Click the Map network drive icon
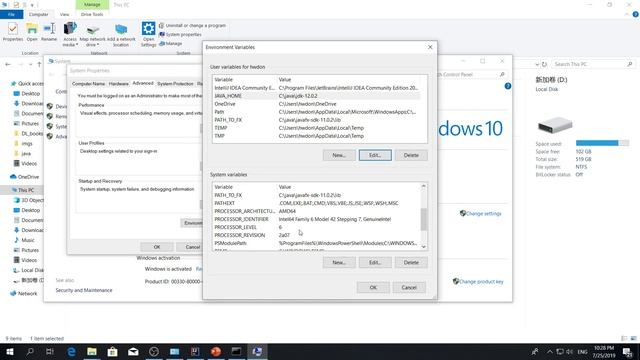 92,34
